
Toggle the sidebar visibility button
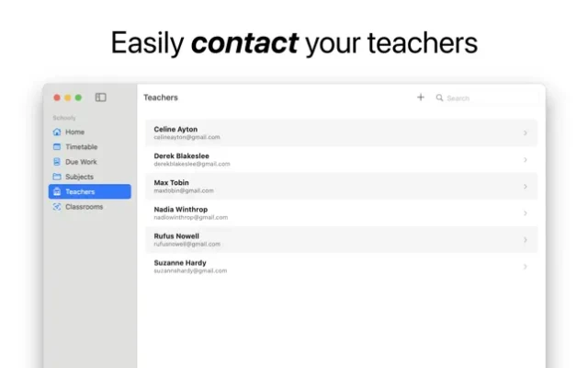click(101, 98)
